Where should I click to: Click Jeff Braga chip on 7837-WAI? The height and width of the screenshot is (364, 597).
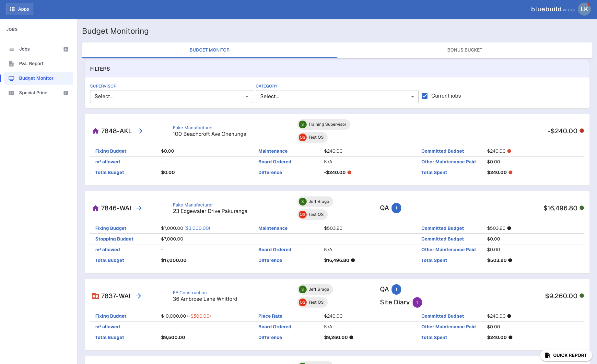(315, 289)
